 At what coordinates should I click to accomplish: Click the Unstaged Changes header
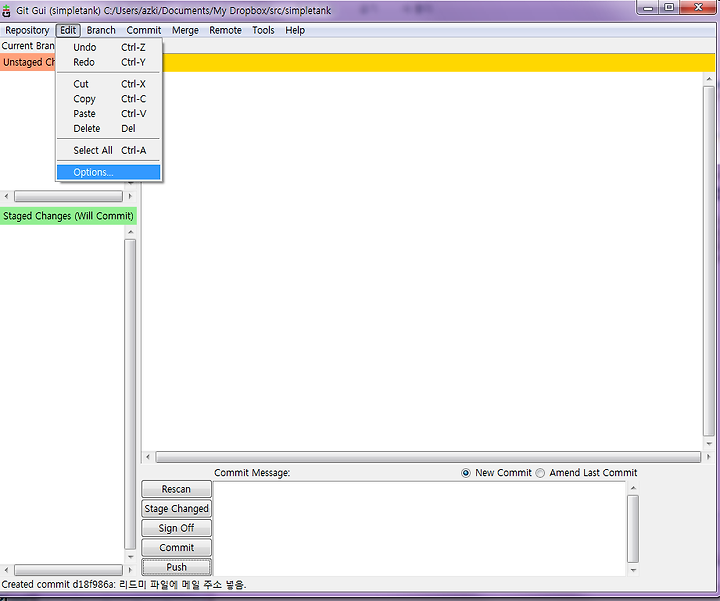(28, 62)
